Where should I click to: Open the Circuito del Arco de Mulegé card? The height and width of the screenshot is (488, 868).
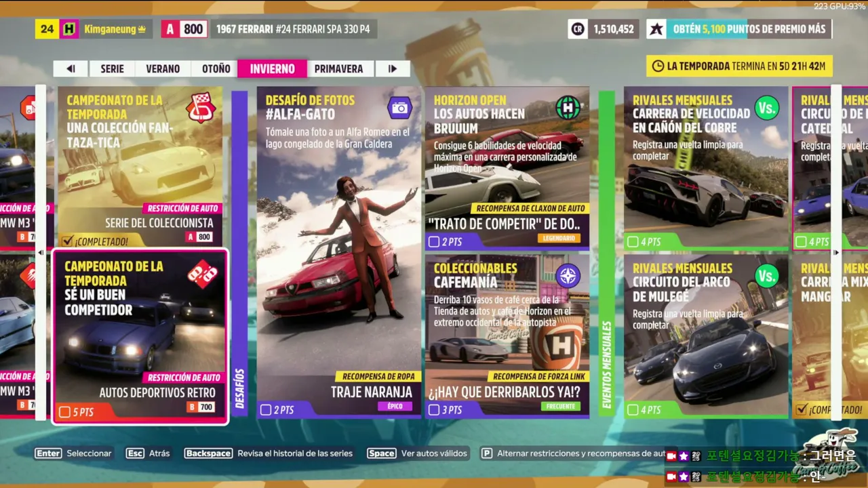[706, 336]
